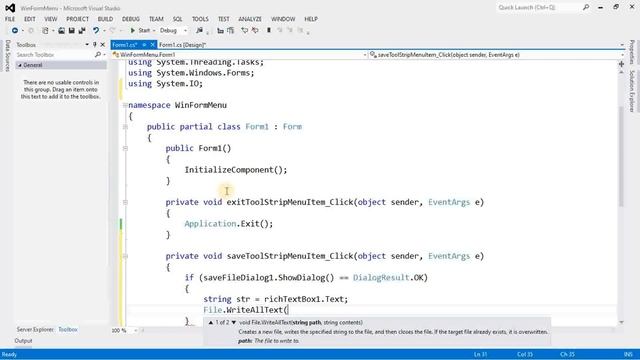
Task: Click the Save floppy disk icon
Action: (71, 31)
